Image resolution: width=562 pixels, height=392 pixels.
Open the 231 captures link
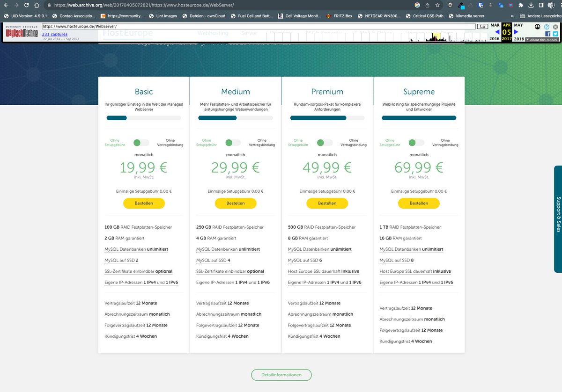pyautogui.click(x=55, y=34)
